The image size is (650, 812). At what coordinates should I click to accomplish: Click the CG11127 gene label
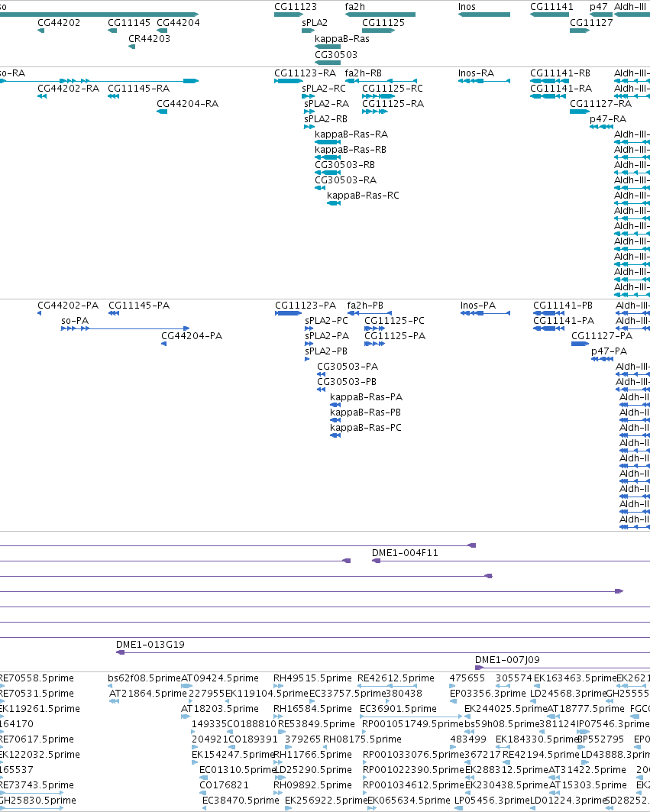[591, 23]
